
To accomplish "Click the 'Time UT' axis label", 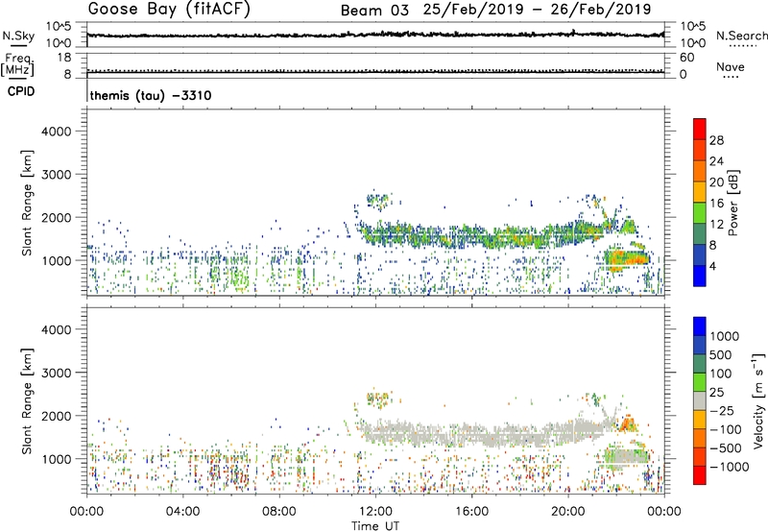I will [x=375, y=526].
